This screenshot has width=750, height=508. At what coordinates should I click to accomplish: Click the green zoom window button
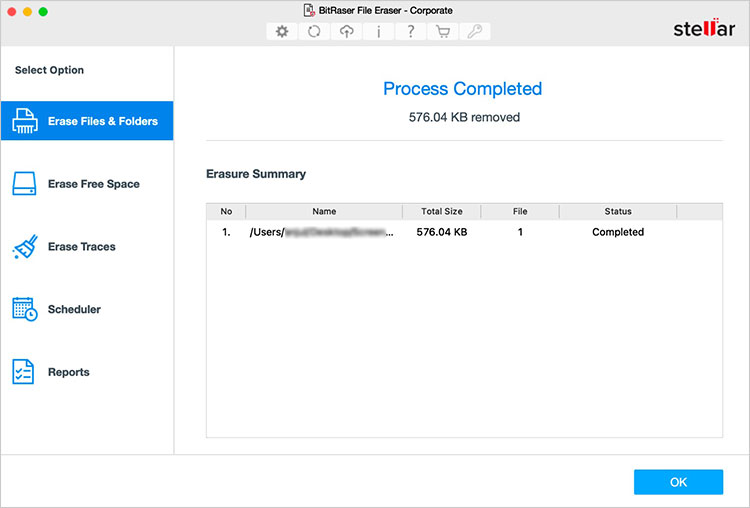click(43, 11)
